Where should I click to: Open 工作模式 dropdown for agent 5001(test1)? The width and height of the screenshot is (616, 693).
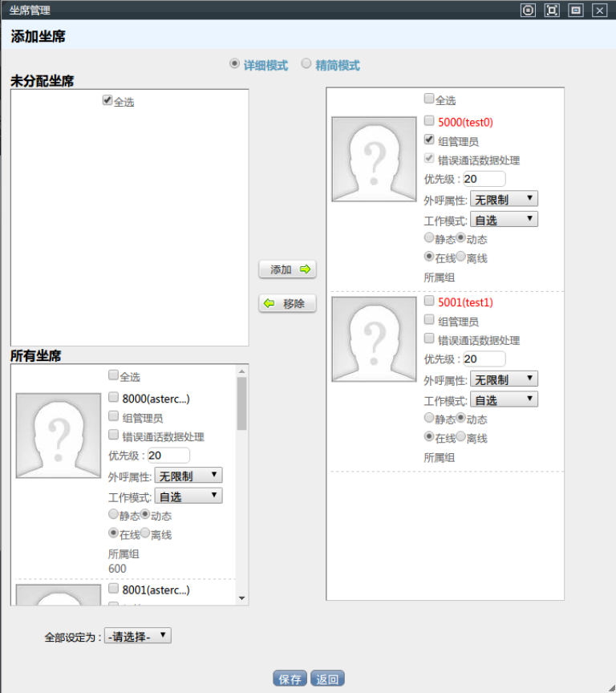pos(504,399)
